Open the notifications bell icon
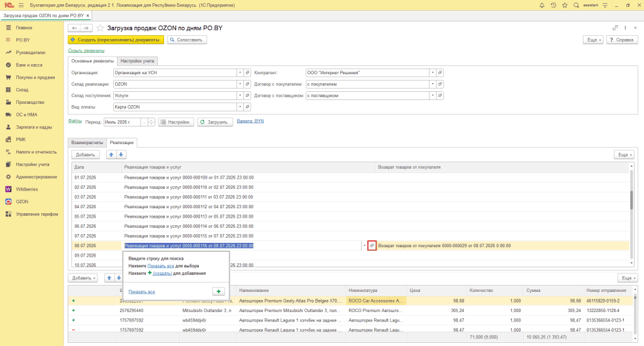 [x=541, y=5]
